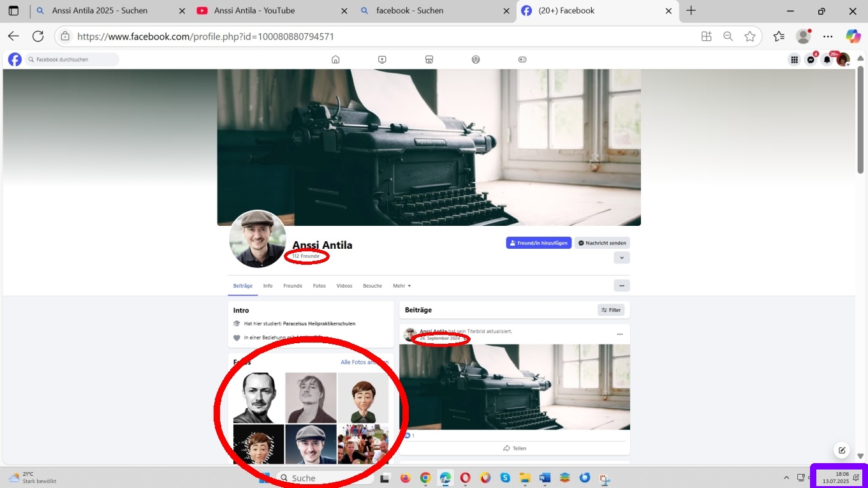
Task: Click Freund/in hinzufügen button
Action: [539, 243]
